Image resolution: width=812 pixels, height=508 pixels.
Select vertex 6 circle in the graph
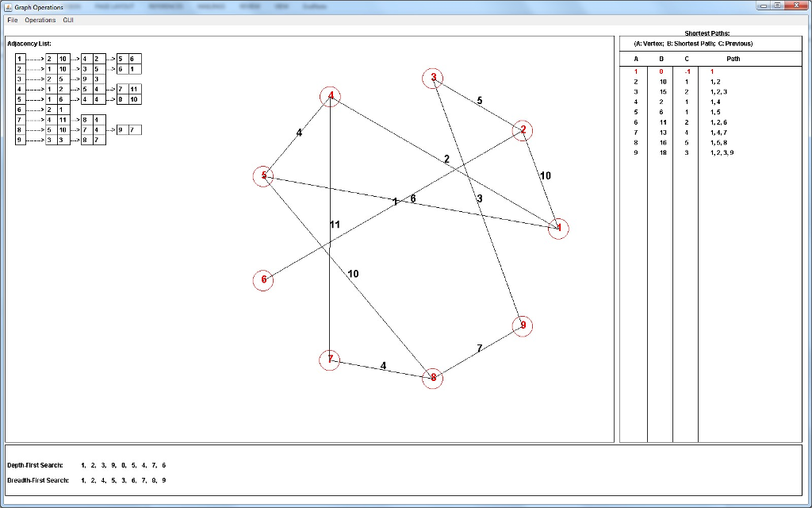point(263,280)
